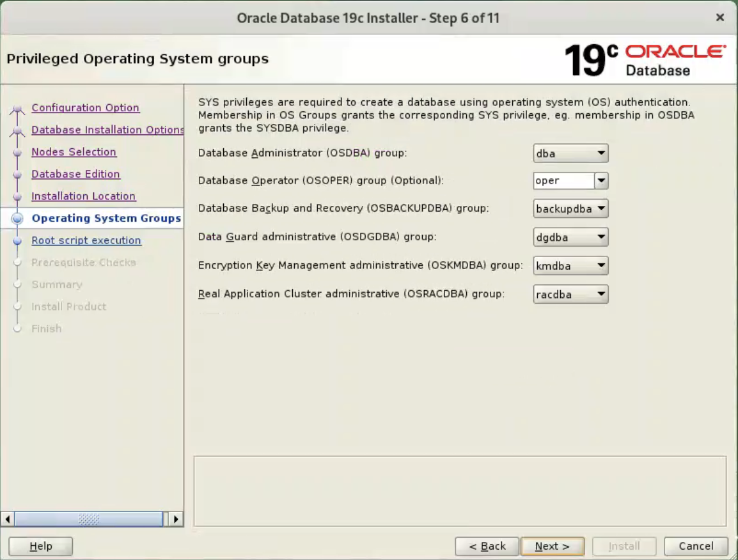This screenshot has width=738, height=560.
Task: Open the OSBACKUPDBA group dropdown showing backupdba
Action: 570,208
